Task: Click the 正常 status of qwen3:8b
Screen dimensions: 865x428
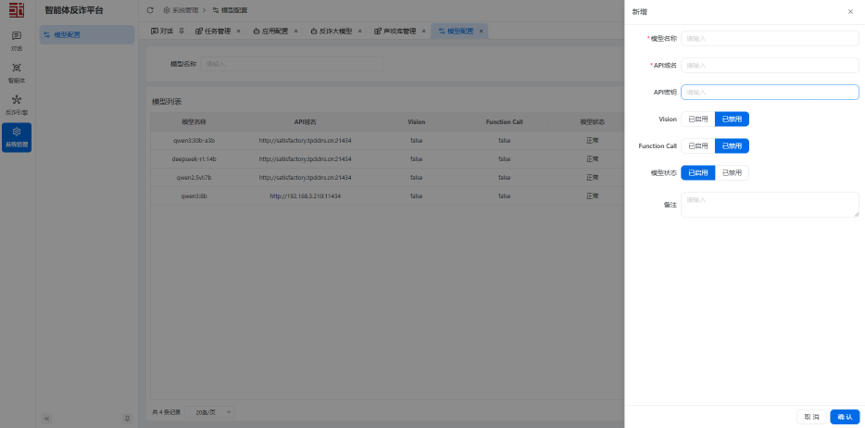Action: point(592,196)
